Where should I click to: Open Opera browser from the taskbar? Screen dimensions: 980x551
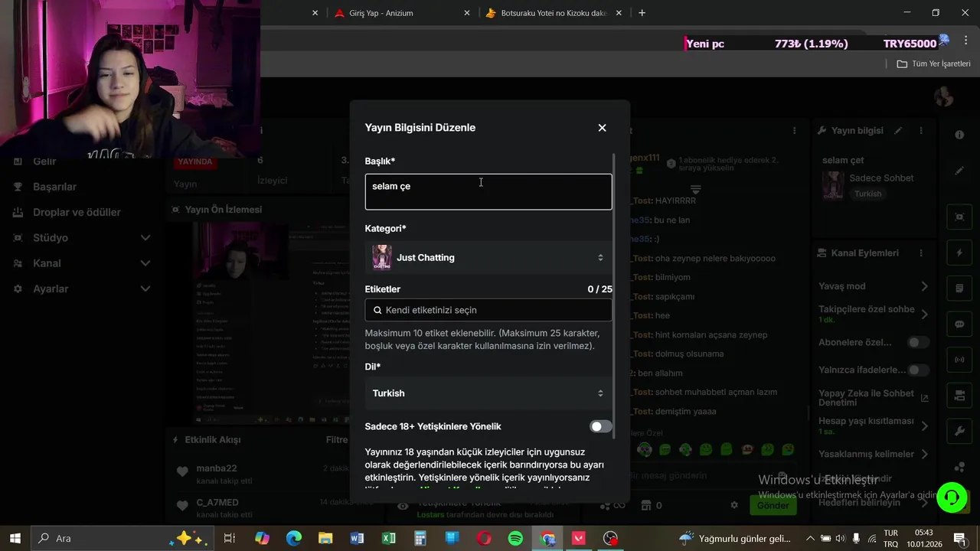484,538
